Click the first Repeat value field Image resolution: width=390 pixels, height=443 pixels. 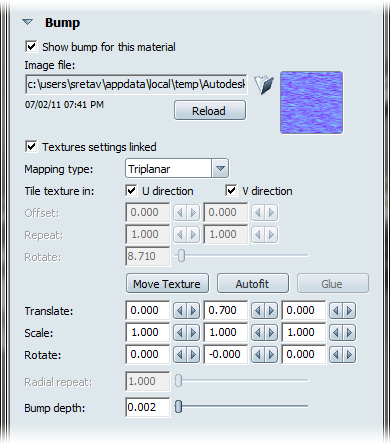[147, 234]
